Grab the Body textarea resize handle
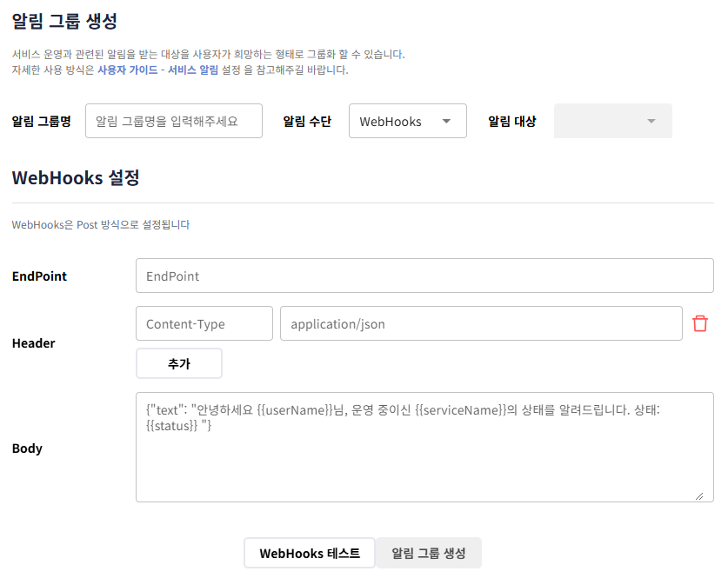The width and height of the screenshot is (728, 578). 698,495
